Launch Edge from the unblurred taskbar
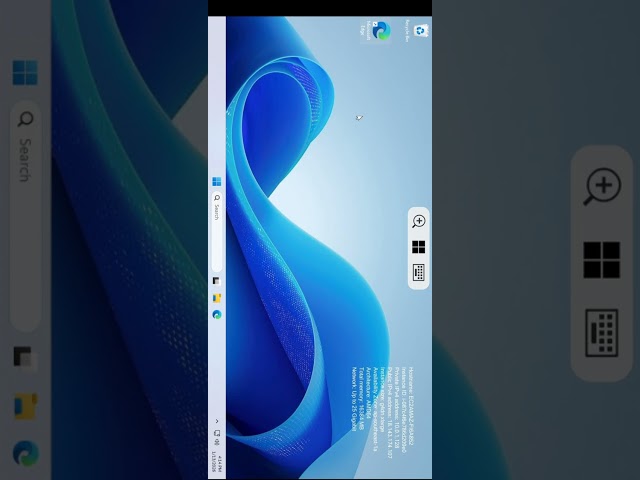 (217, 314)
